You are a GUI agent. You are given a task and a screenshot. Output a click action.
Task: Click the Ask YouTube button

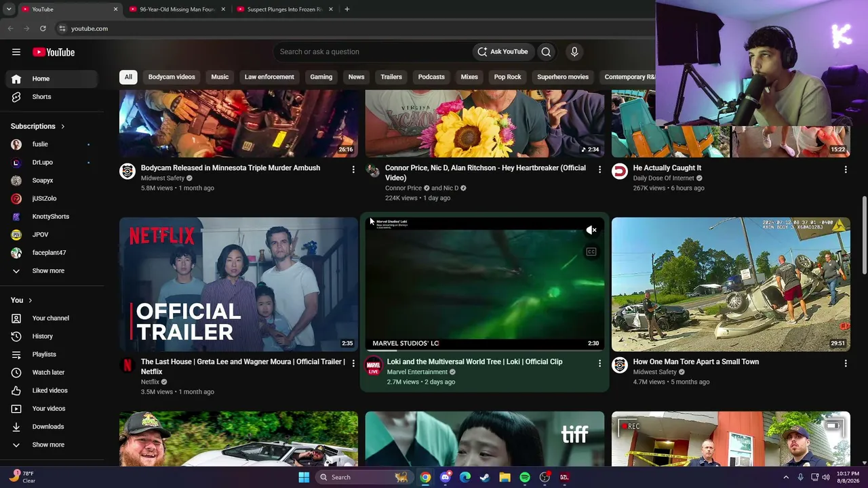tap(502, 52)
